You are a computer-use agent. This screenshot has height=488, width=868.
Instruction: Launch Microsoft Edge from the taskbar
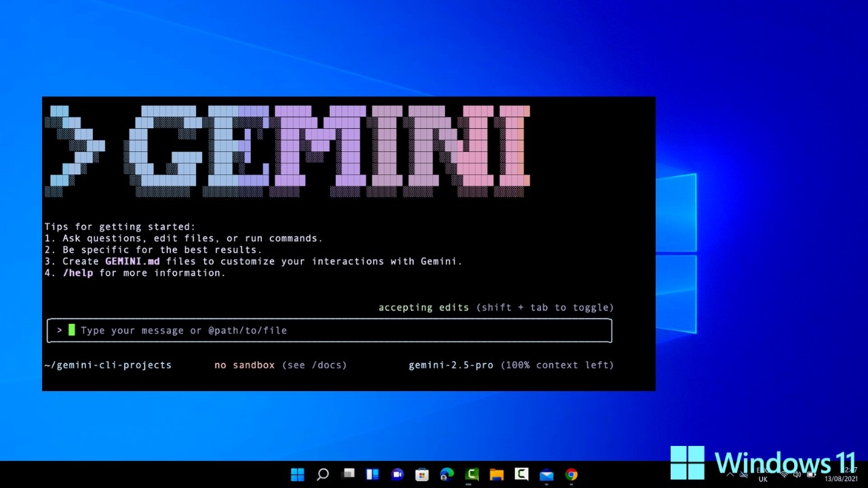pyautogui.click(x=447, y=474)
